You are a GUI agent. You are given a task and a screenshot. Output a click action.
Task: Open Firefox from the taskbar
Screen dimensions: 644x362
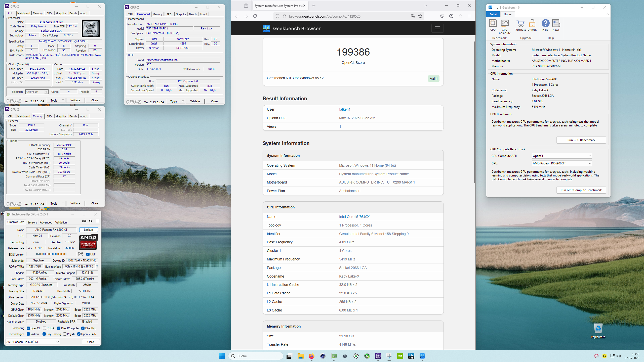311,356
